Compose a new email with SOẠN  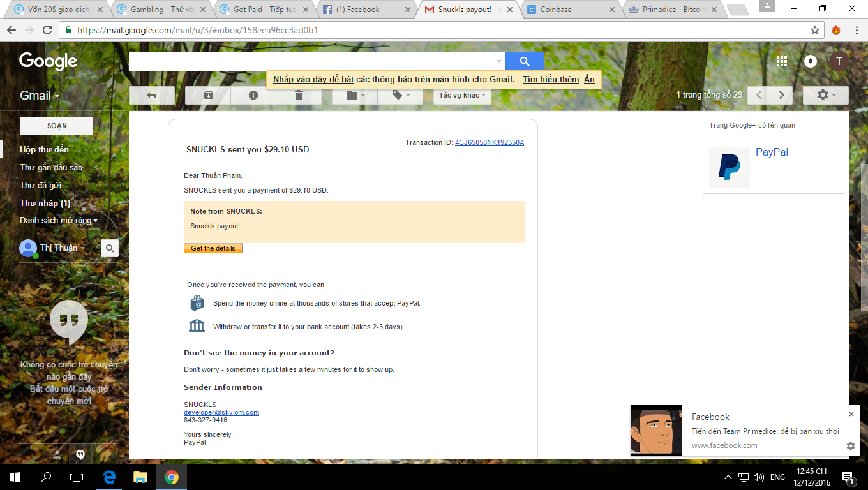click(x=56, y=126)
